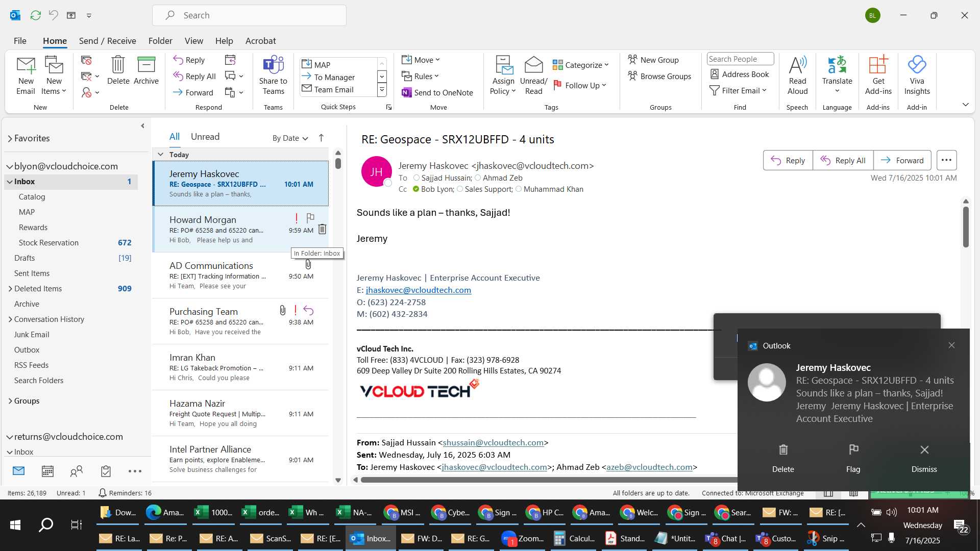Click the message list scroll down arrow
This screenshot has width=980, height=551.
(338, 480)
